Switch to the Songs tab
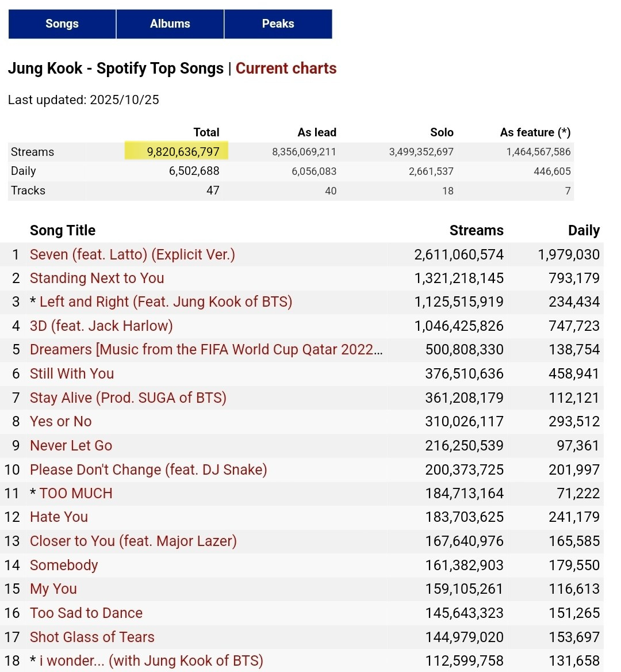This screenshot has width=621, height=672. click(x=62, y=24)
